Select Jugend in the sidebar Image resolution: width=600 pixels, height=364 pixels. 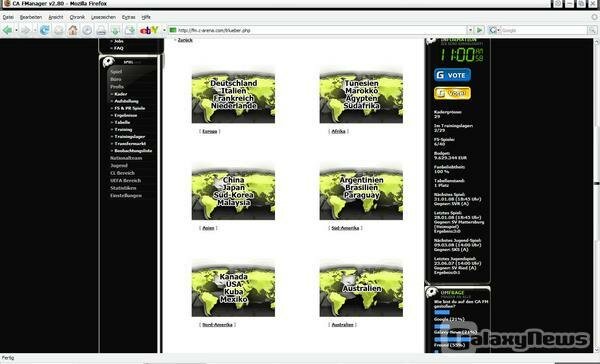(x=119, y=166)
